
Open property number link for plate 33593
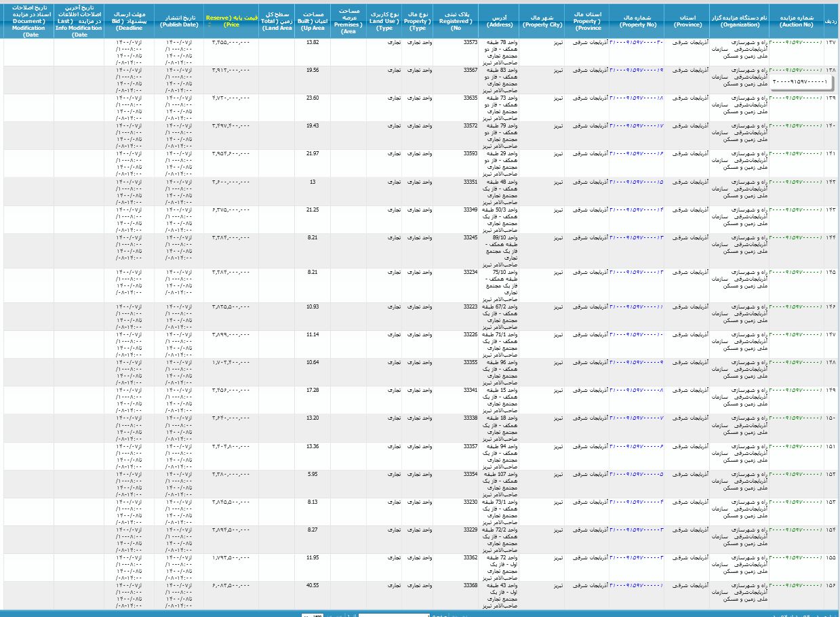pos(637,153)
